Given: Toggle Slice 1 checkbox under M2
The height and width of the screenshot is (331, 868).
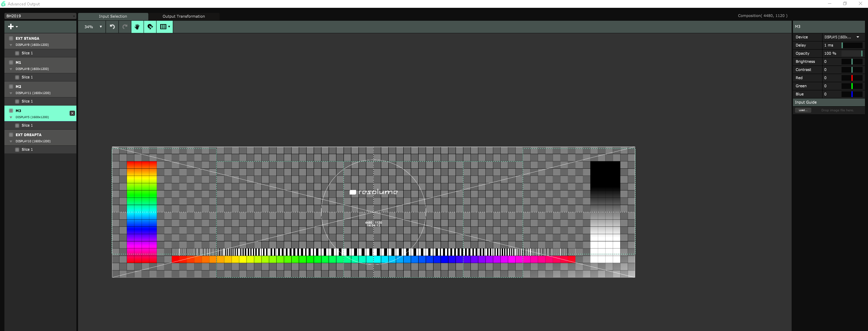Looking at the screenshot, I should click(x=17, y=102).
